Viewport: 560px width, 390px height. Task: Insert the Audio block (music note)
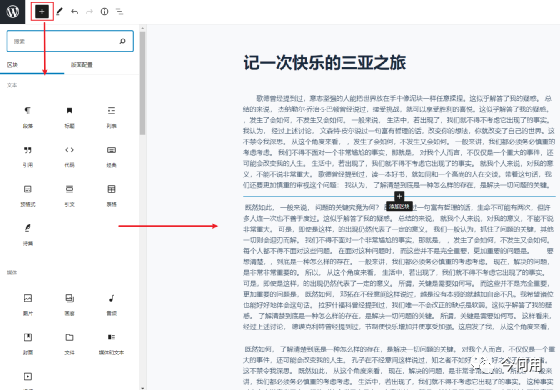[x=111, y=304]
